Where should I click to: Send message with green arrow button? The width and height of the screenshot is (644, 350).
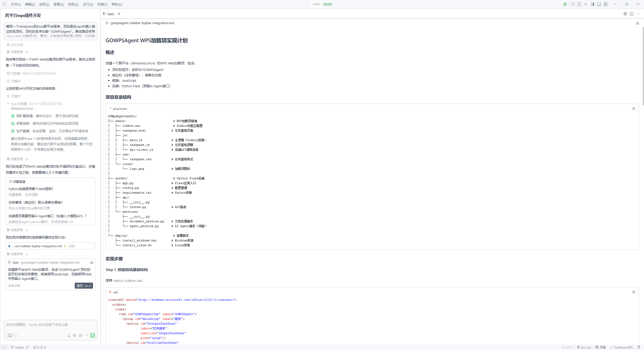point(93,335)
